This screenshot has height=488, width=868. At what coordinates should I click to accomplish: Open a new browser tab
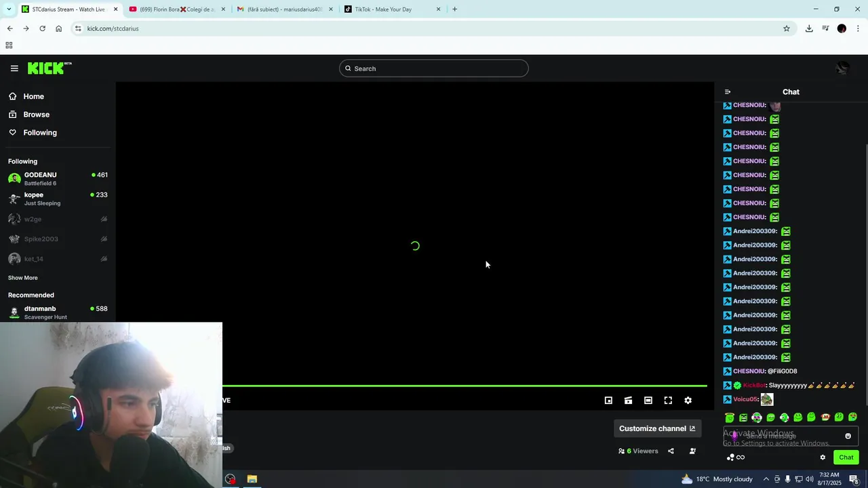[x=454, y=9]
